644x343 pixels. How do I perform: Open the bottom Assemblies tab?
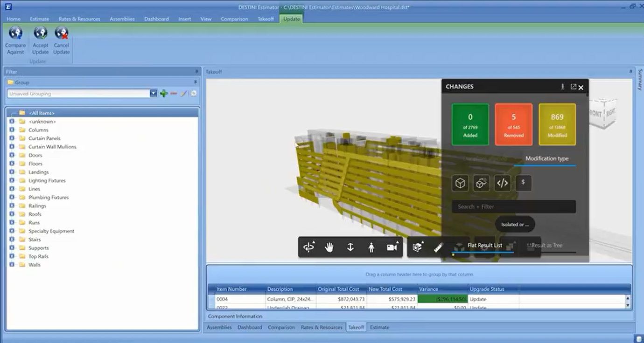pyautogui.click(x=219, y=327)
